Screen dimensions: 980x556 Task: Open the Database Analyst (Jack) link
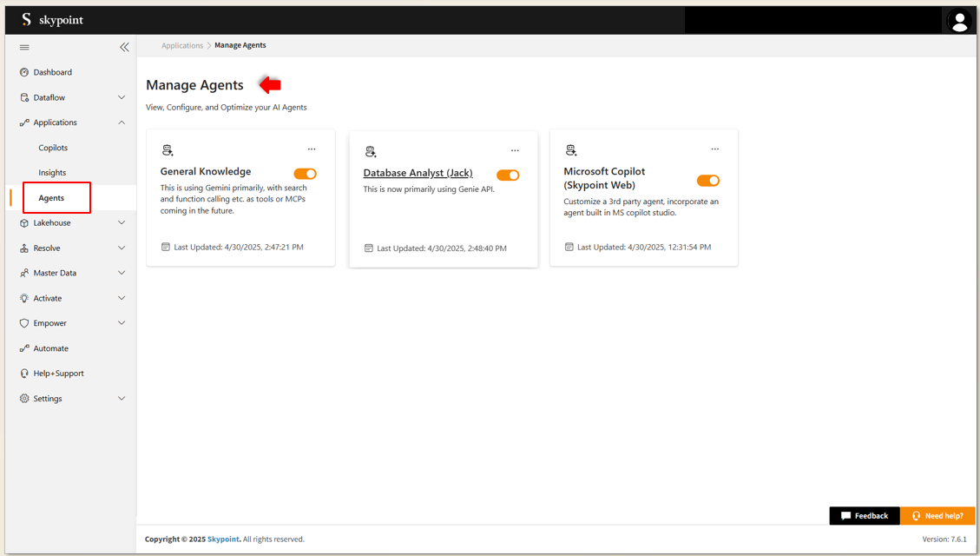pos(418,173)
